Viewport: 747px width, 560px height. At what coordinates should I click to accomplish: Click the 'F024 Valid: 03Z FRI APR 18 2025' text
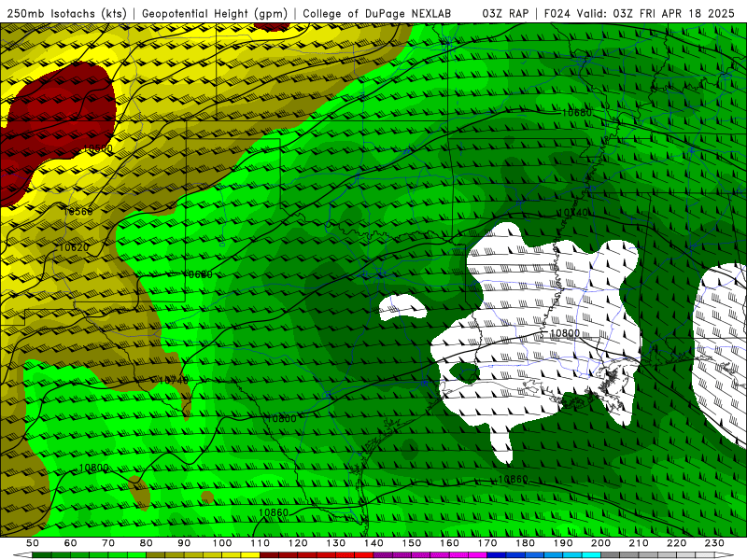click(x=640, y=14)
